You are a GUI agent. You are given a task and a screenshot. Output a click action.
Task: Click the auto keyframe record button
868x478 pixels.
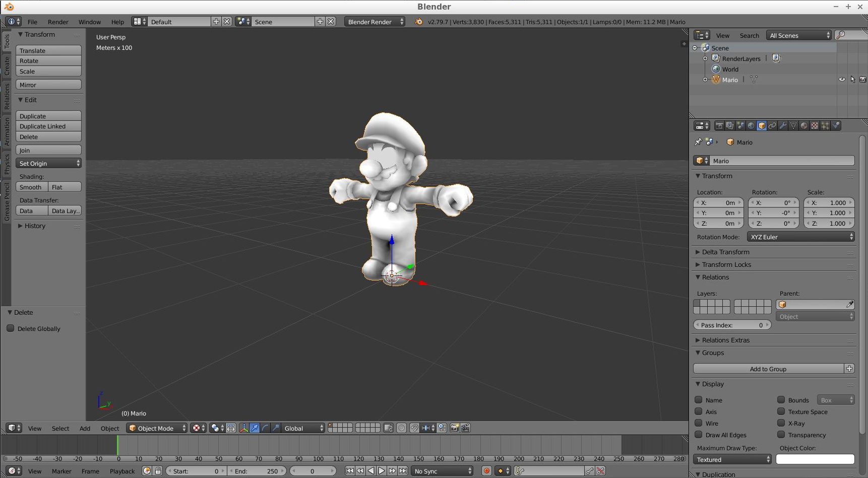click(486, 471)
